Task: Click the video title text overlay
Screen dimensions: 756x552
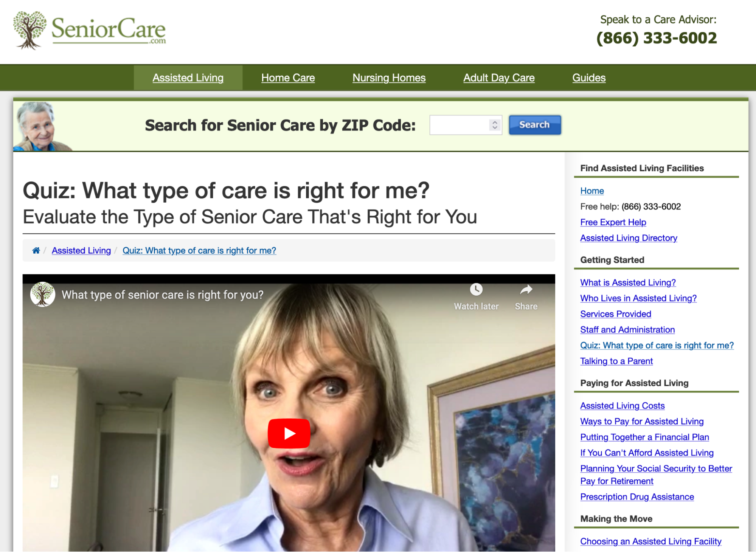Action: coord(163,295)
